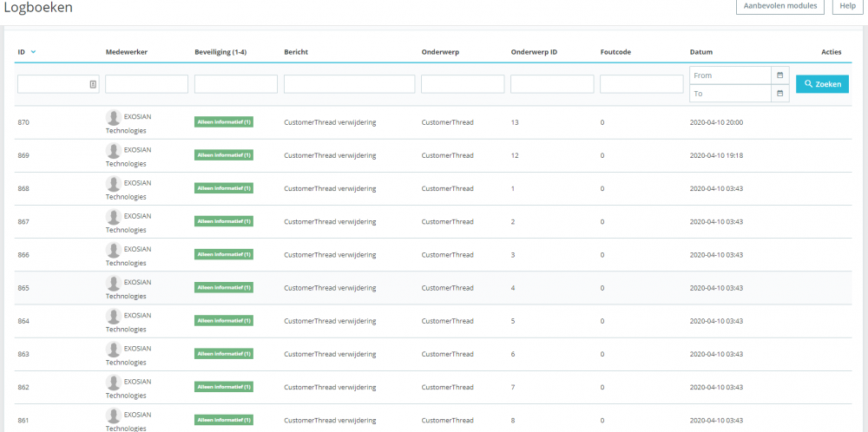Click employee avatar in log row 870
The height and width of the screenshot is (432, 868).
click(113, 117)
